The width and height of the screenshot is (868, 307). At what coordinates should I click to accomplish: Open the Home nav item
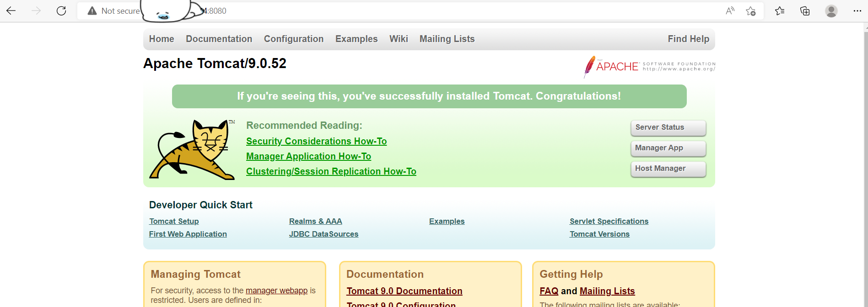click(162, 39)
